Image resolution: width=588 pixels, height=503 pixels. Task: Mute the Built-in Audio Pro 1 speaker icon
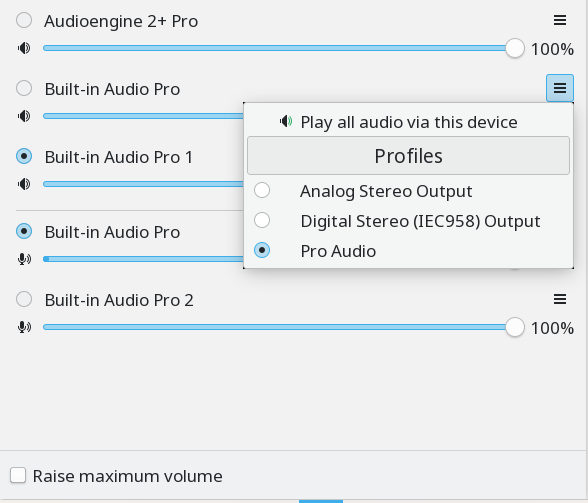tap(24, 184)
